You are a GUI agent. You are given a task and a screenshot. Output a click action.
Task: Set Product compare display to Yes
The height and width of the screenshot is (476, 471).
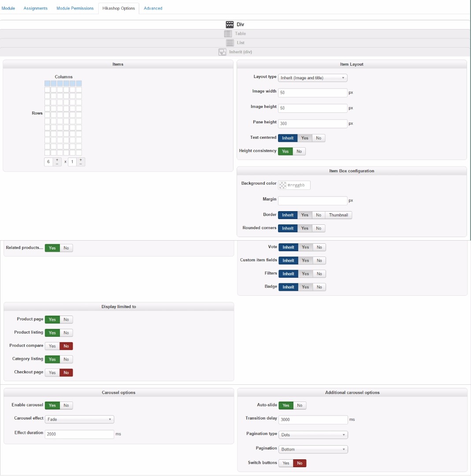tap(52, 346)
